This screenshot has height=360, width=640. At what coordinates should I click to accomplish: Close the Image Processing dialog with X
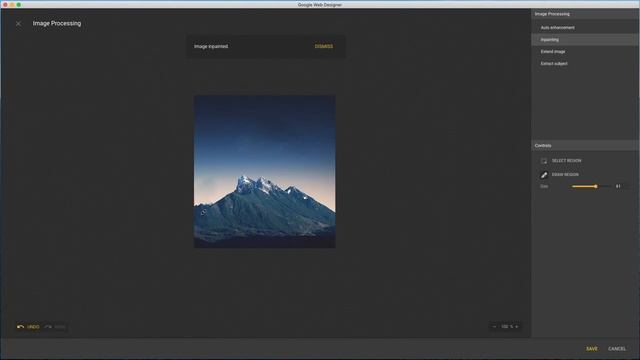click(x=18, y=24)
